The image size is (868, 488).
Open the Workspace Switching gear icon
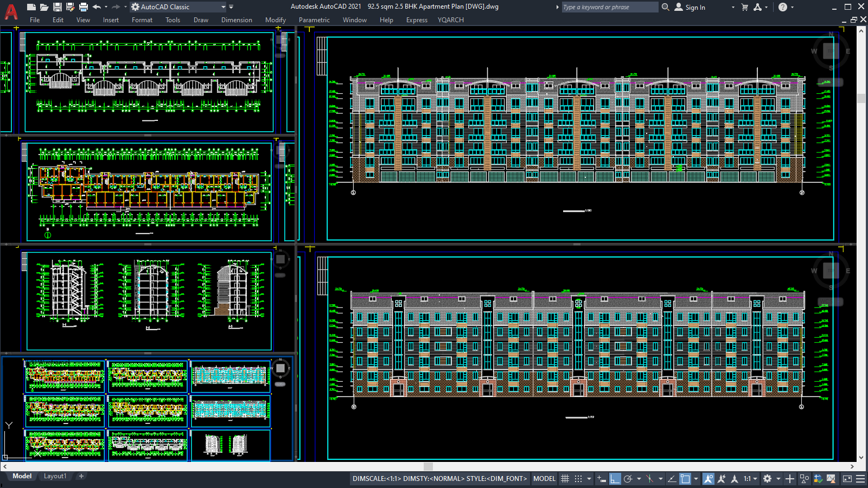pyautogui.click(x=767, y=479)
